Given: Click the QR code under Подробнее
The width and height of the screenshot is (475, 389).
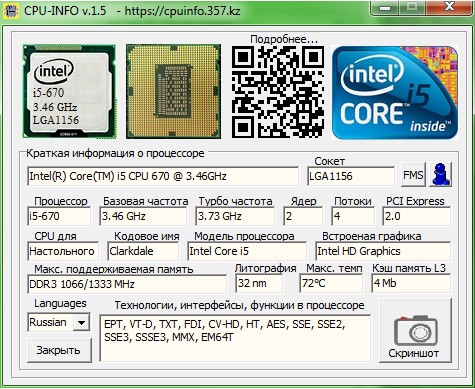Looking at the screenshot, I should [x=278, y=92].
